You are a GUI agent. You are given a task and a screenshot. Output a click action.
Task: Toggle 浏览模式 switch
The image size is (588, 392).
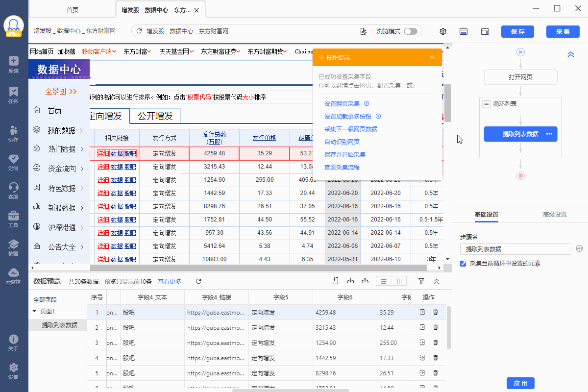click(x=411, y=31)
